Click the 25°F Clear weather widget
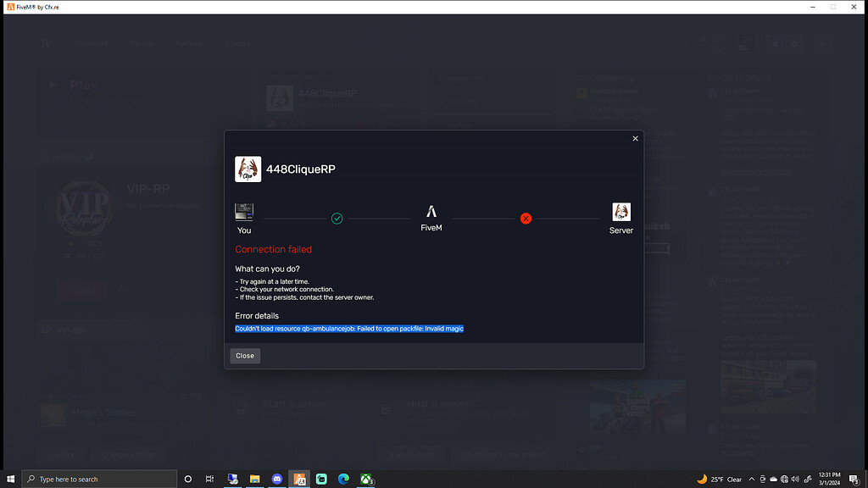This screenshot has height=488, width=868. point(719,480)
